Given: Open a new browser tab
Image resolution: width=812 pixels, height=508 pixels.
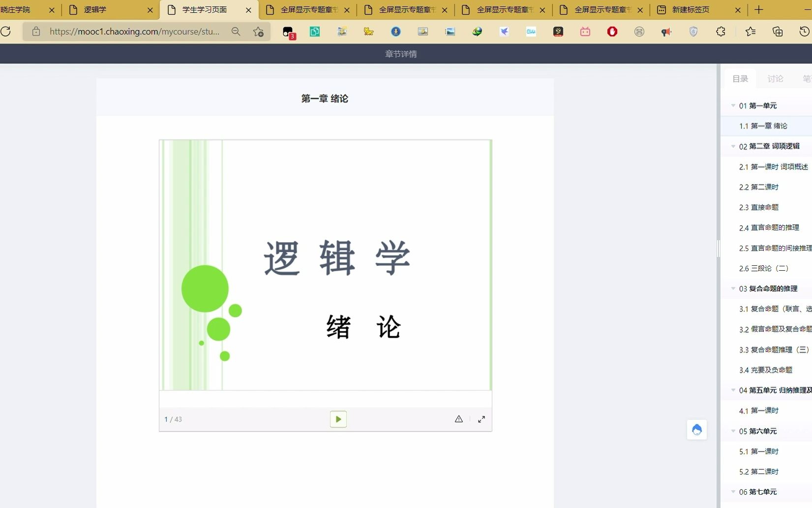Looking at the screenshot, I should click(x=759, y=10).
